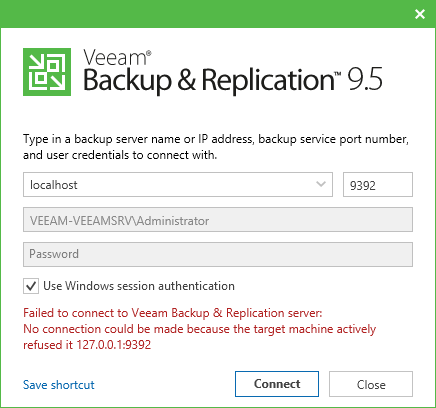Click the Connect button

277,384
